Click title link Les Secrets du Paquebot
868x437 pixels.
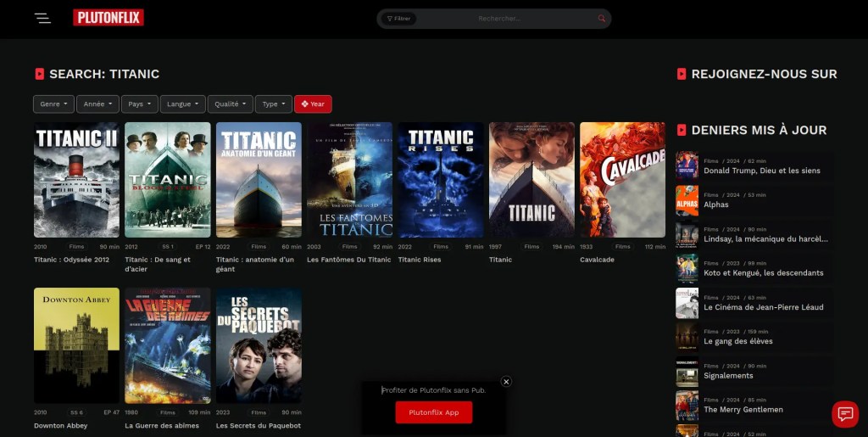(259, 426)
